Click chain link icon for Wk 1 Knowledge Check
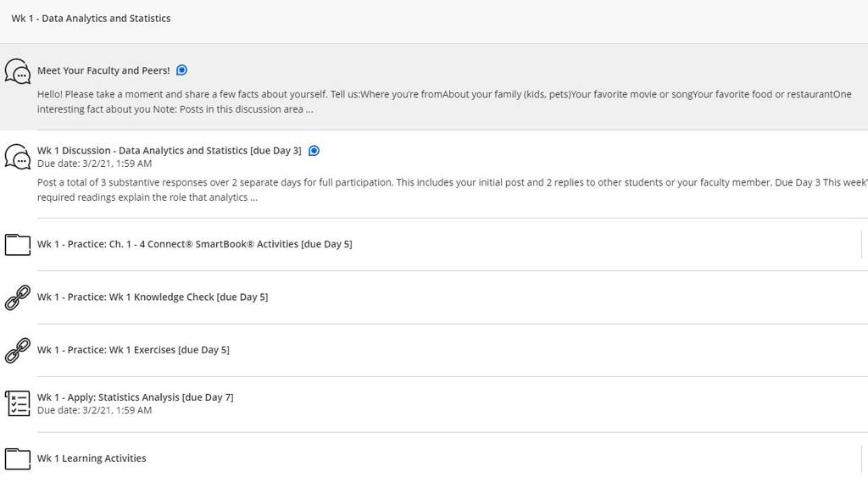This screenshot has width=868, height=483. click(18, 297)
